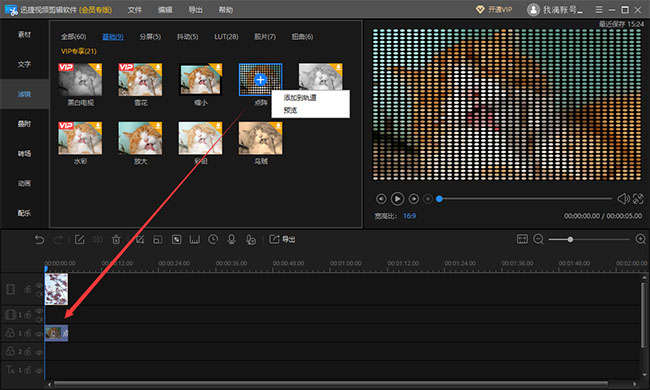Switch to the LUT(28) filter tab
Image resolution: width=650 pixels, height=390 pixels.
pyautogui.click(x=226, y=36)
